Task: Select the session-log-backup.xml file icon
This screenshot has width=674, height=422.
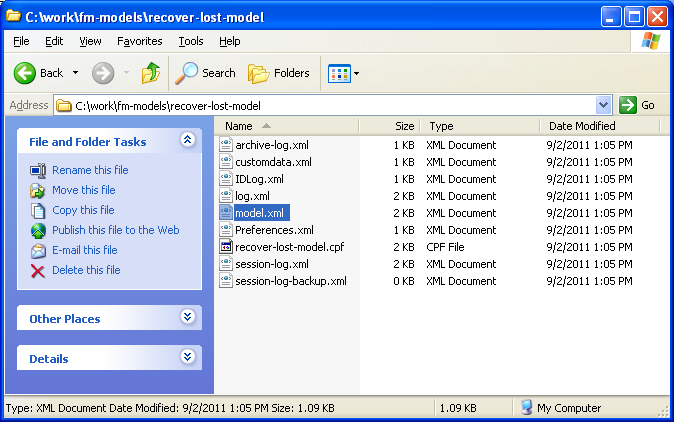Action: coord(226,281)
